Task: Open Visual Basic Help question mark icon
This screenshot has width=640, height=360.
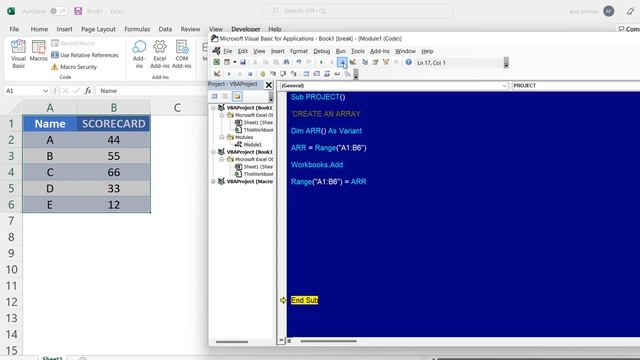Action: [x=409, y=62]
